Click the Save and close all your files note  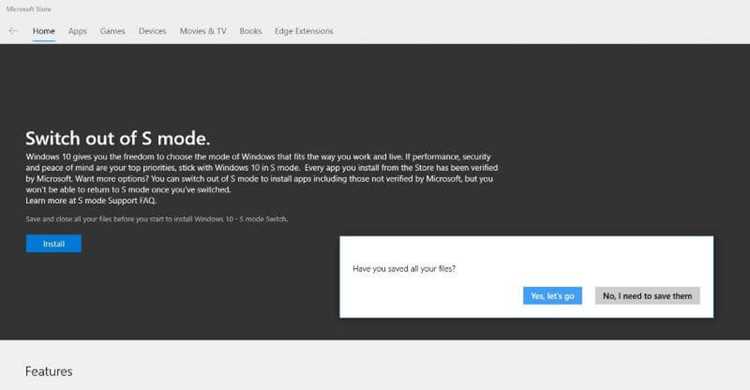(157, 219)
